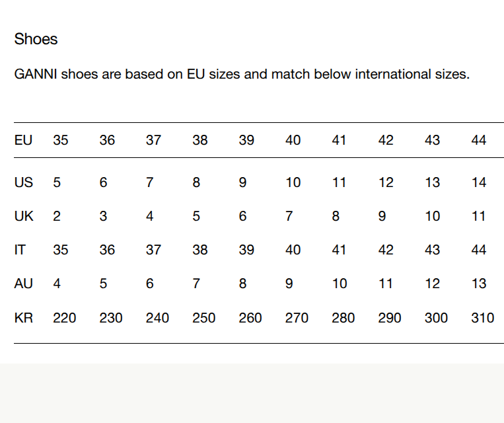This screenshot has width=504, height=423.
Task: Click the UK row label
Action: pos(23,216)
